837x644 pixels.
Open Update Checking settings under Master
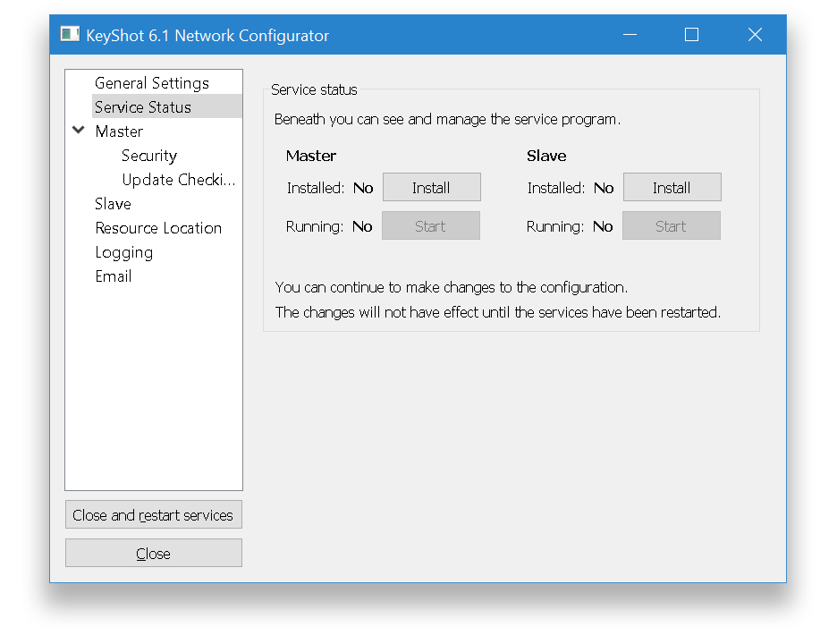pyautogui.click(x=178, y=180)
